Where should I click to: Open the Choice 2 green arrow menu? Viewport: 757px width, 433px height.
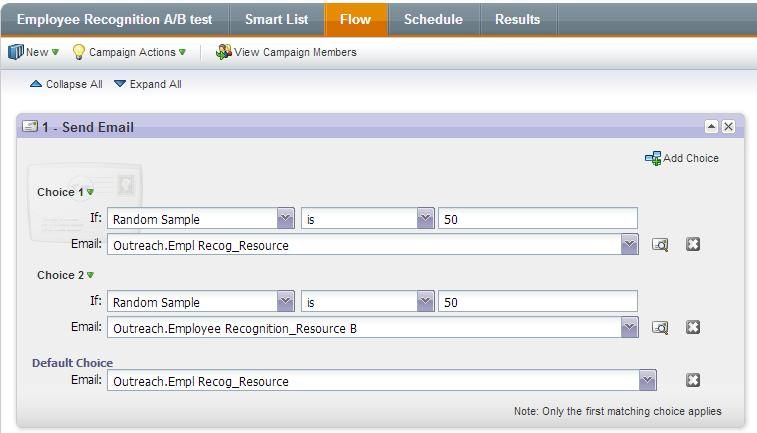90,275
